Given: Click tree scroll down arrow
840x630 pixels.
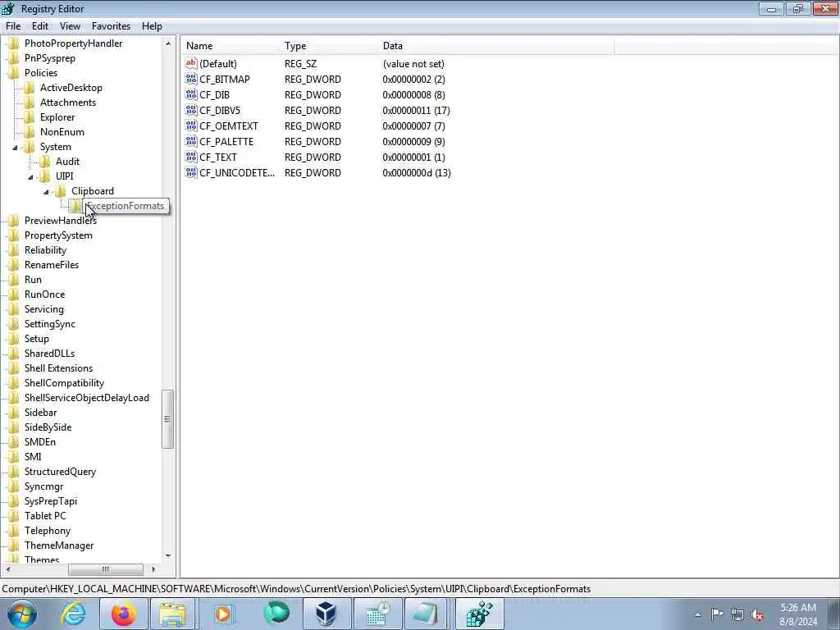Looking at the screenshot, I should click(168, 556).
